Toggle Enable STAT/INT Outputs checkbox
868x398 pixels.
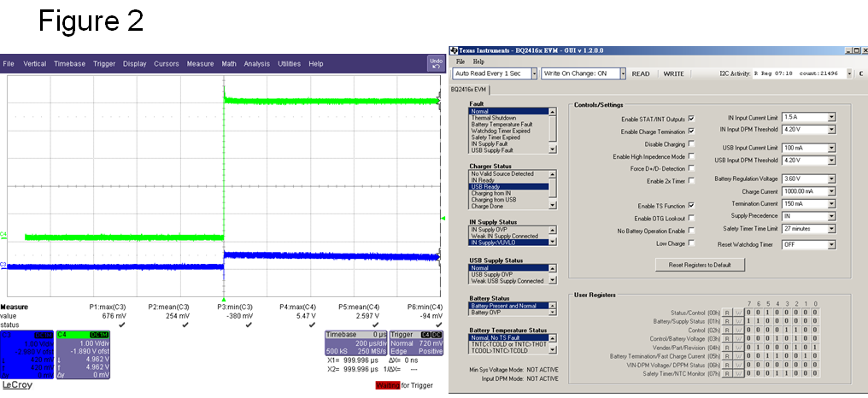click(x=691, y=119)
